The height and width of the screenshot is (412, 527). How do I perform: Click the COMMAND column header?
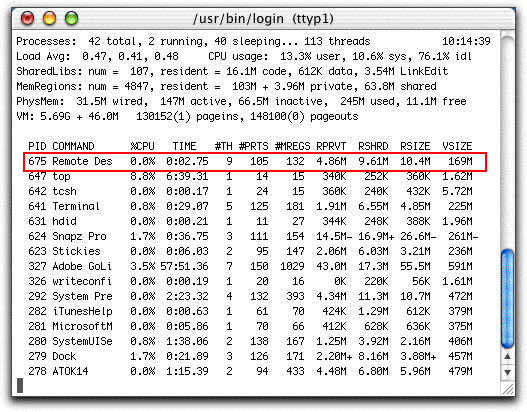point(73,146)
